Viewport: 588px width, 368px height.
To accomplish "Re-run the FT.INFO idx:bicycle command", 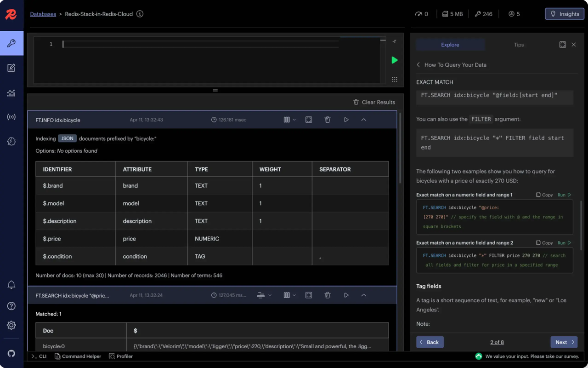I will point(346,120).
